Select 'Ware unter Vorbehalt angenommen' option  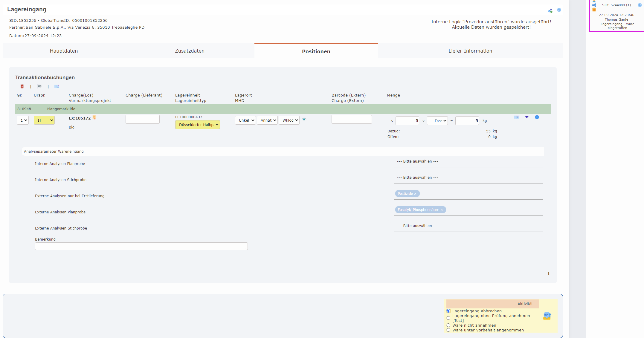click(x=448, y=330)
